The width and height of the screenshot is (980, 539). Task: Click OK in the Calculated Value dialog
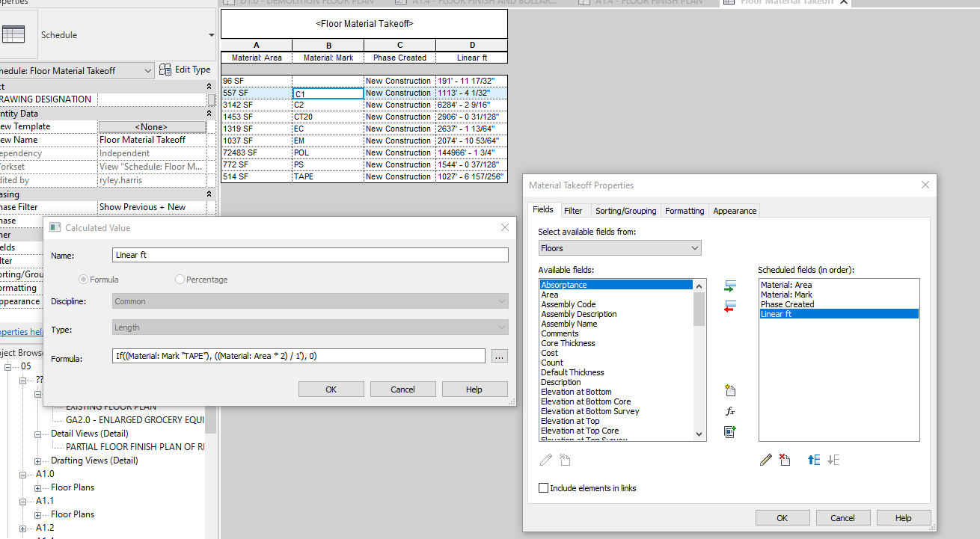tap(331, 389)
